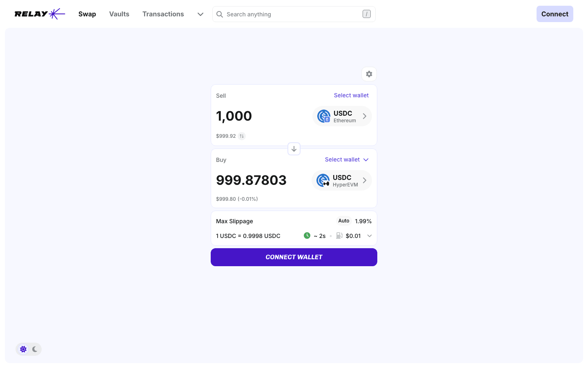588x368 pixels.
Task: Open the sell token selector USDC Ethereum
Action: 342,116
